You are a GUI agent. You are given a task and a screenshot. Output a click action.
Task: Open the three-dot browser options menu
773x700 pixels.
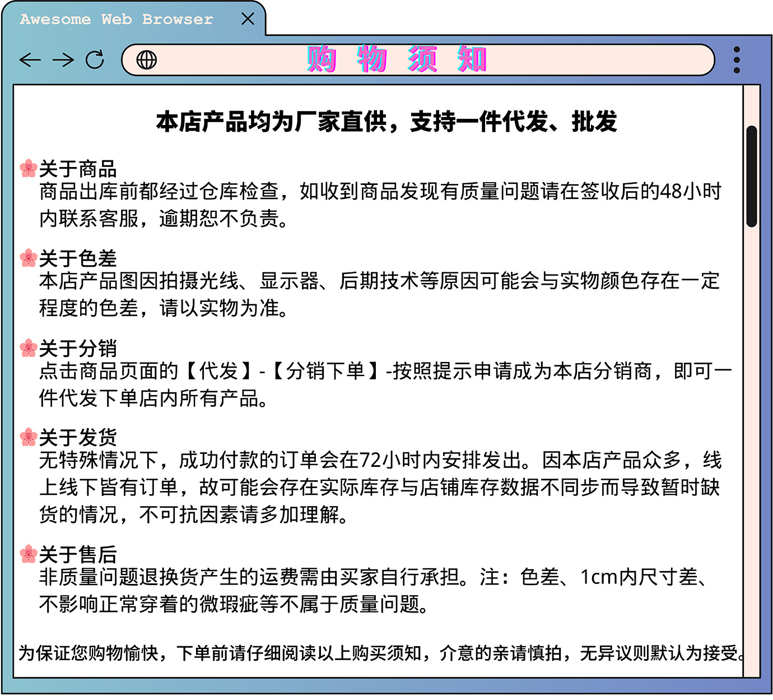[737, 60]
